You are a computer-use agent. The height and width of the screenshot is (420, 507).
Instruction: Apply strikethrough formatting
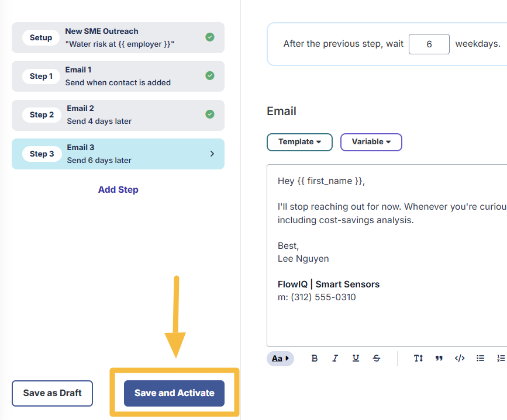point(377,358)
